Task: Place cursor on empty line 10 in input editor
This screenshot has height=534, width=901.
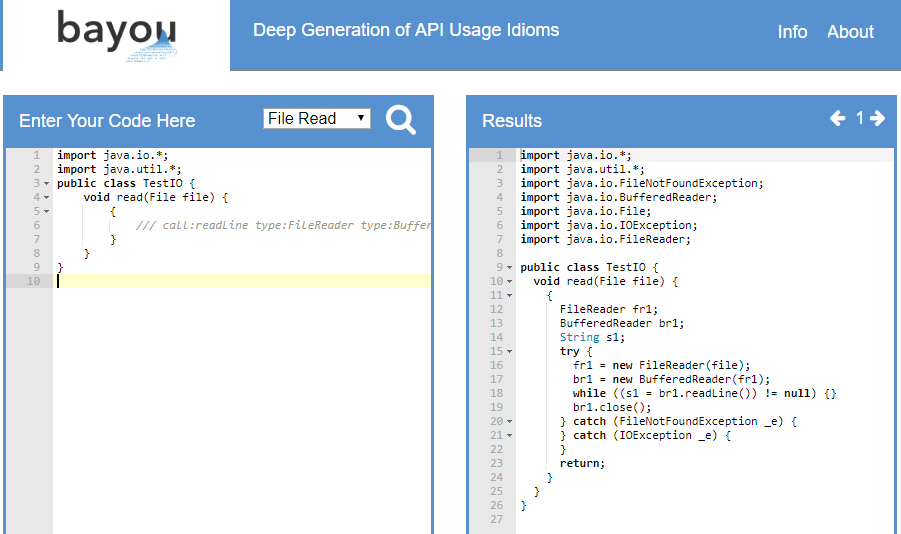Action: tap(242, 281)
